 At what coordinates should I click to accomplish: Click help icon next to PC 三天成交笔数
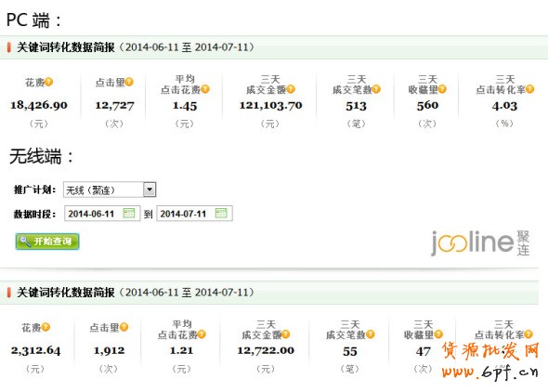tap(376, 89)
